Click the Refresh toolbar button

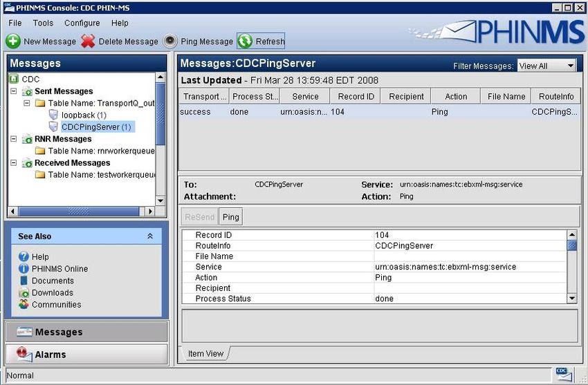click(x=261, y=41)
